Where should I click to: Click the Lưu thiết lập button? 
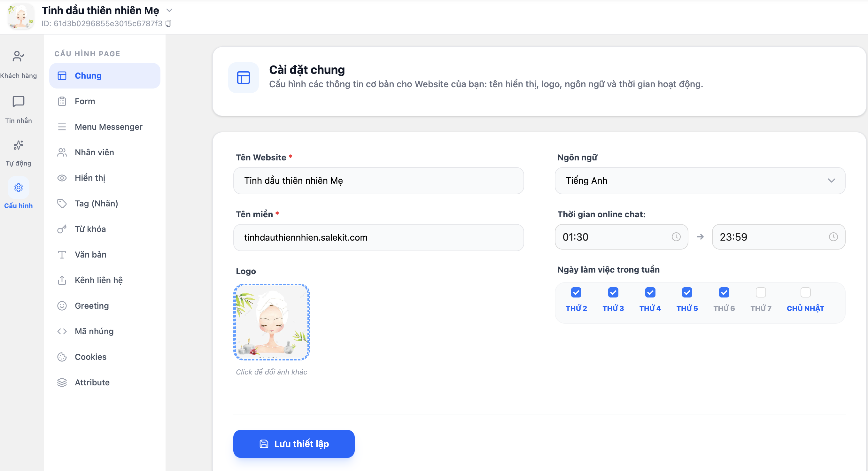click(293, 444)
